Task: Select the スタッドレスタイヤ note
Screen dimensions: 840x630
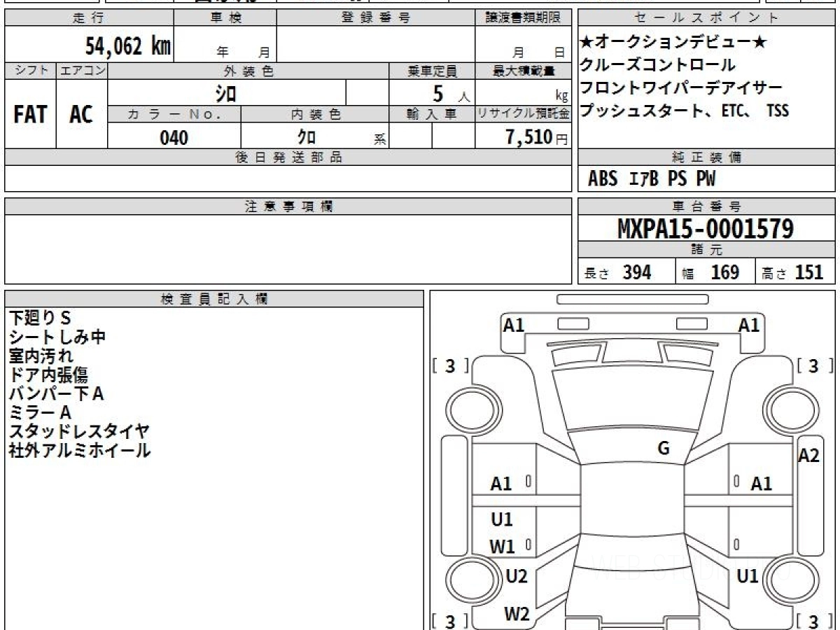Action: [79, 431]
